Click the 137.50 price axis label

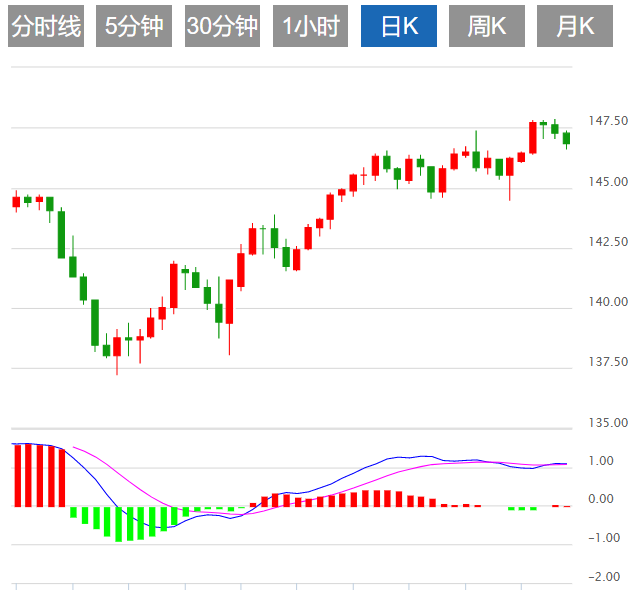pos(608,361)
